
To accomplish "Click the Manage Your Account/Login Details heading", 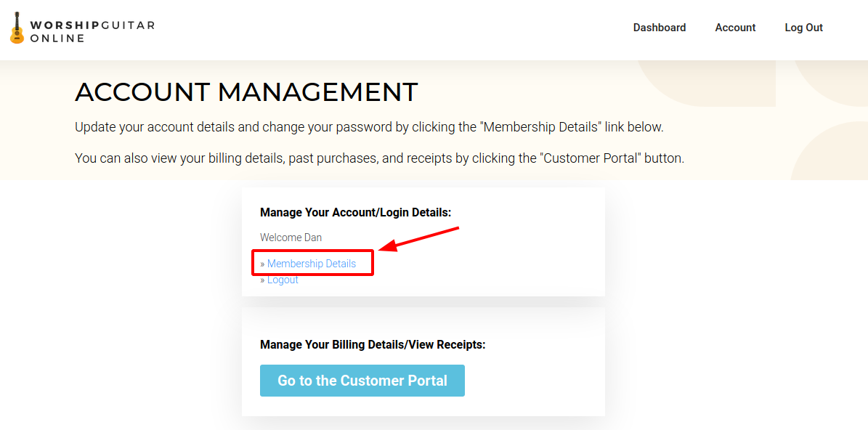I will point(355,213).
